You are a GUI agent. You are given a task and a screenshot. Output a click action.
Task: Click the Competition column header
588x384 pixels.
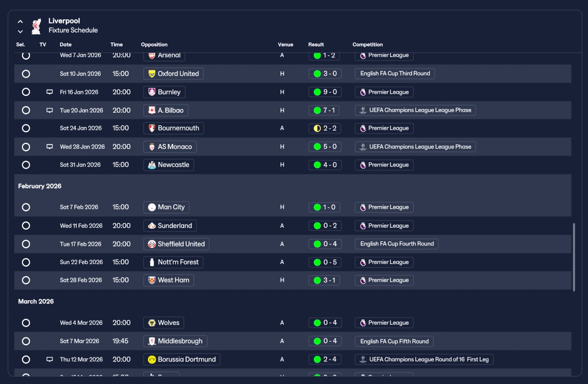[x=367, y=45]
